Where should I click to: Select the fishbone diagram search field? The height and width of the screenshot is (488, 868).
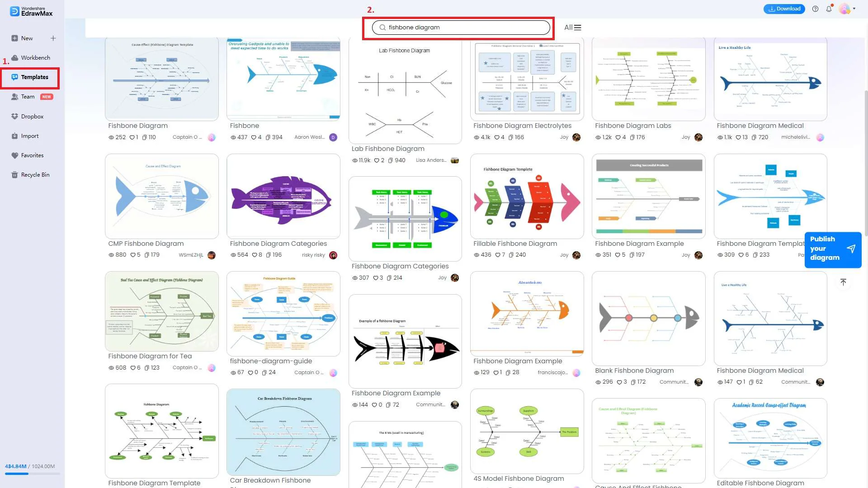[x=462, y=28]
